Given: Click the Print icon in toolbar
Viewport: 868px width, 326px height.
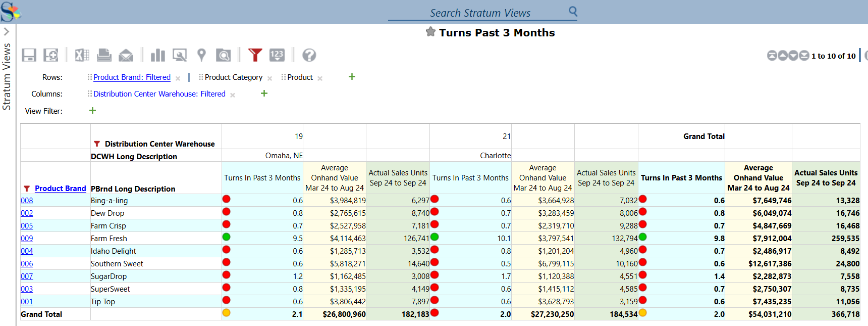Looking at the screenshot, I should pos(104,55).
